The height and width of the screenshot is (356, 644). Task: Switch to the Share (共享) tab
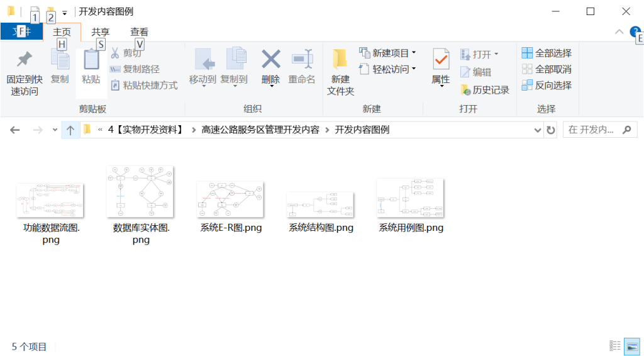click(101, 31)
